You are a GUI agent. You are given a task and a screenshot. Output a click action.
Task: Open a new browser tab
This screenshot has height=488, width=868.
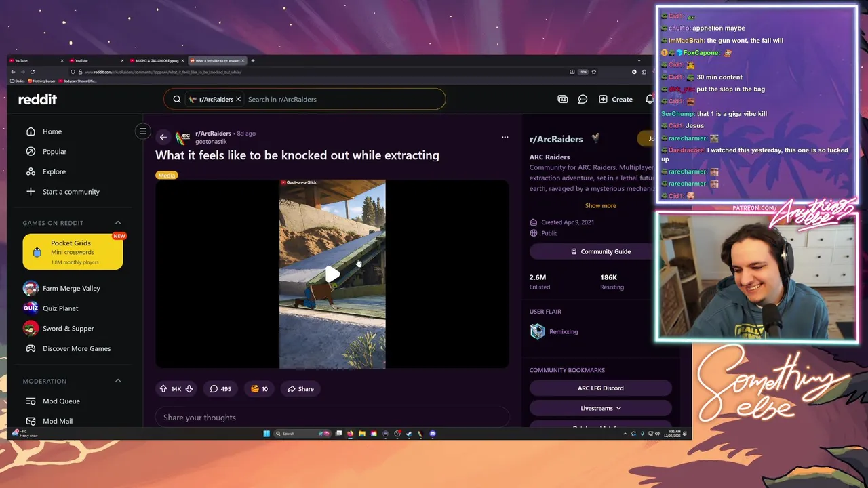click(253, 60)
